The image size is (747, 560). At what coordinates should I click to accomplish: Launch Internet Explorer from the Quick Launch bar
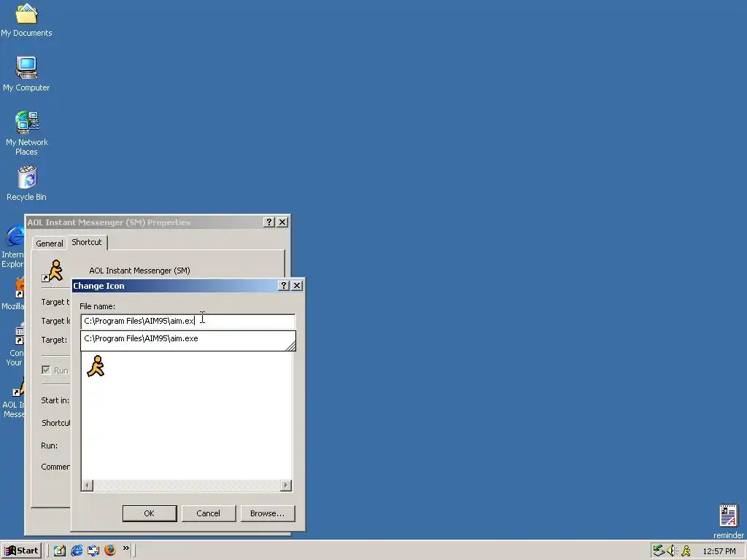[76, 551]
